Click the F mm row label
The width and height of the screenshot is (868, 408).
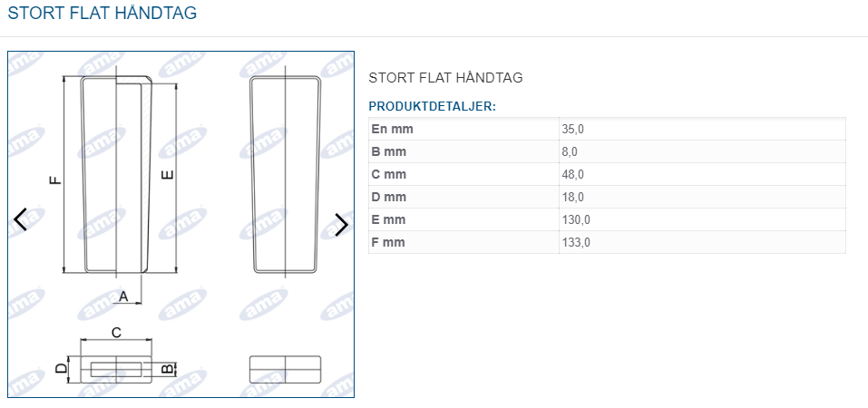coord(388,242)
